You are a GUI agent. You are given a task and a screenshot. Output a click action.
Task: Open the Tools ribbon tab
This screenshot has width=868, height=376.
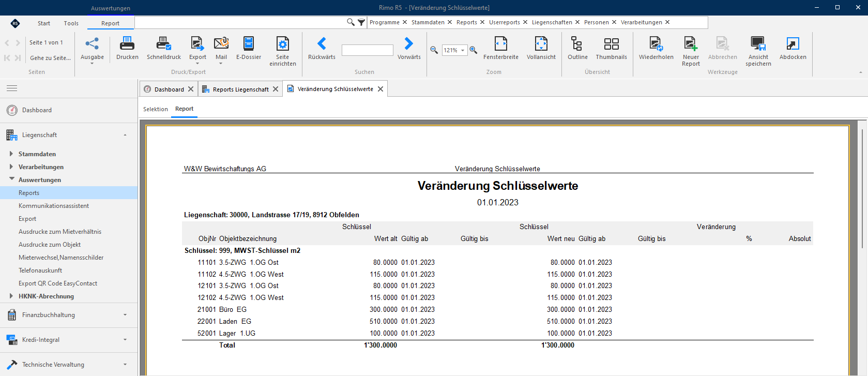click(x=71, y=23)
